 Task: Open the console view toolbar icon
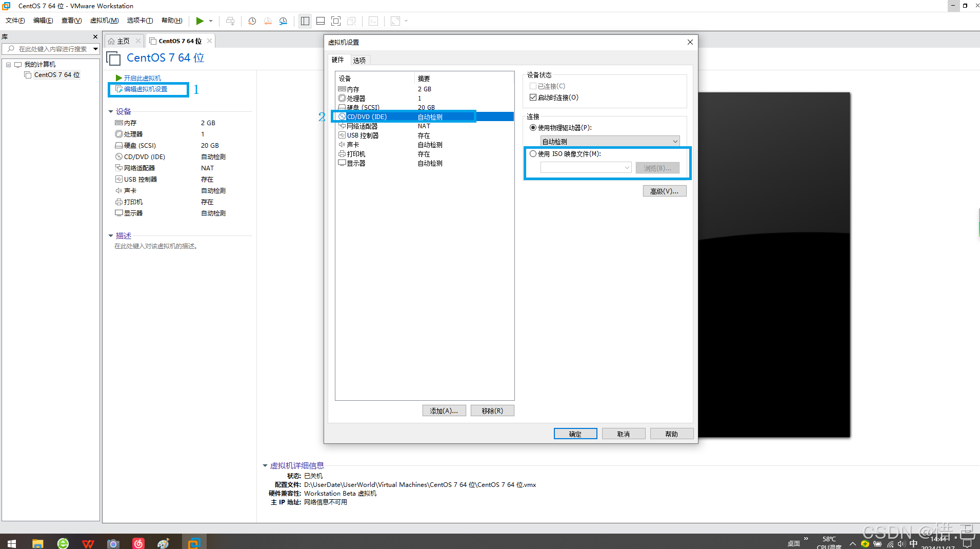[373, 21]
